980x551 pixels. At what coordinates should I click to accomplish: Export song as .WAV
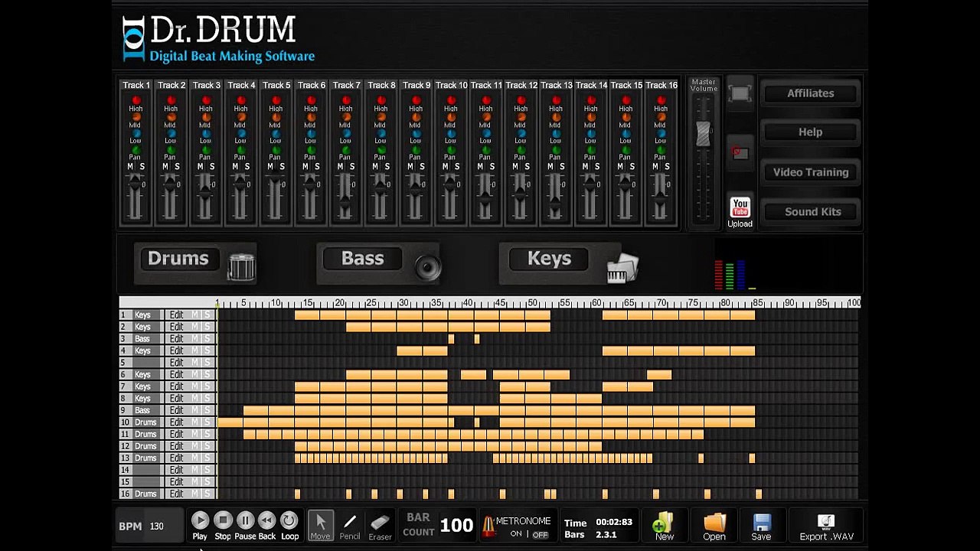[x=826, y=527]
